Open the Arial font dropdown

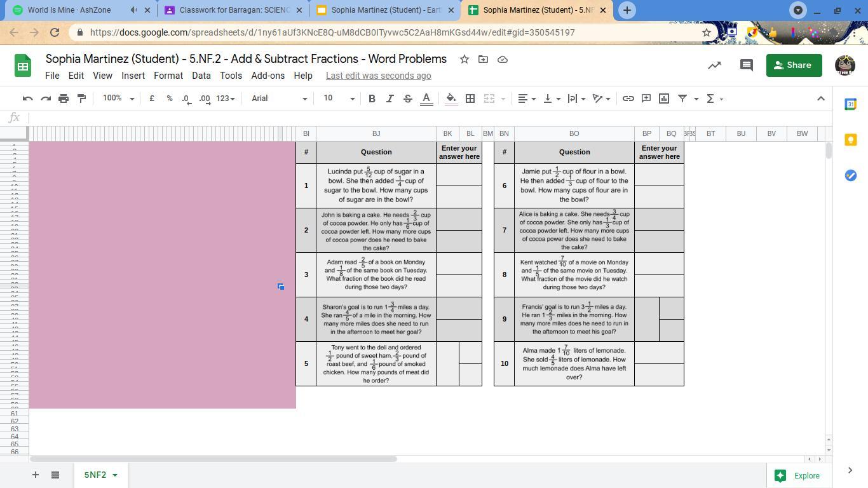pos(279,98)
